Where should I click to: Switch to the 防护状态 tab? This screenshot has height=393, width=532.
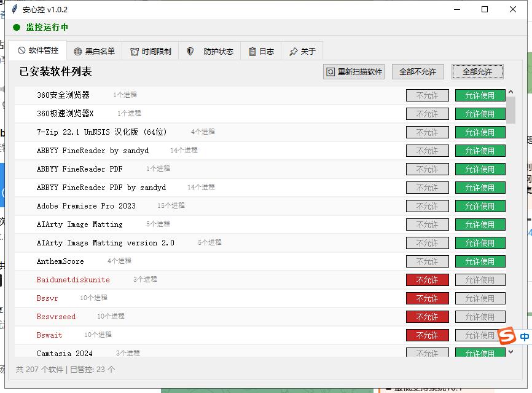tap(209, 51)
